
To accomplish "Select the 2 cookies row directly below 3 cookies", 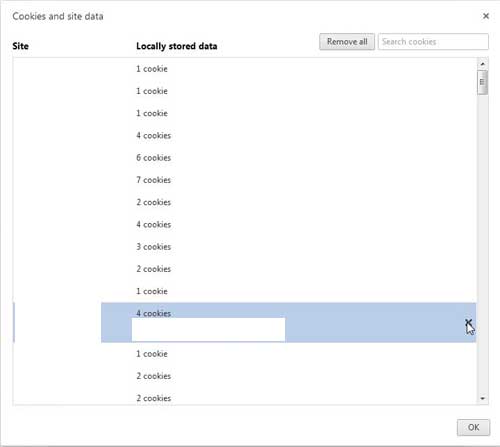I will [x=245, y=269].
